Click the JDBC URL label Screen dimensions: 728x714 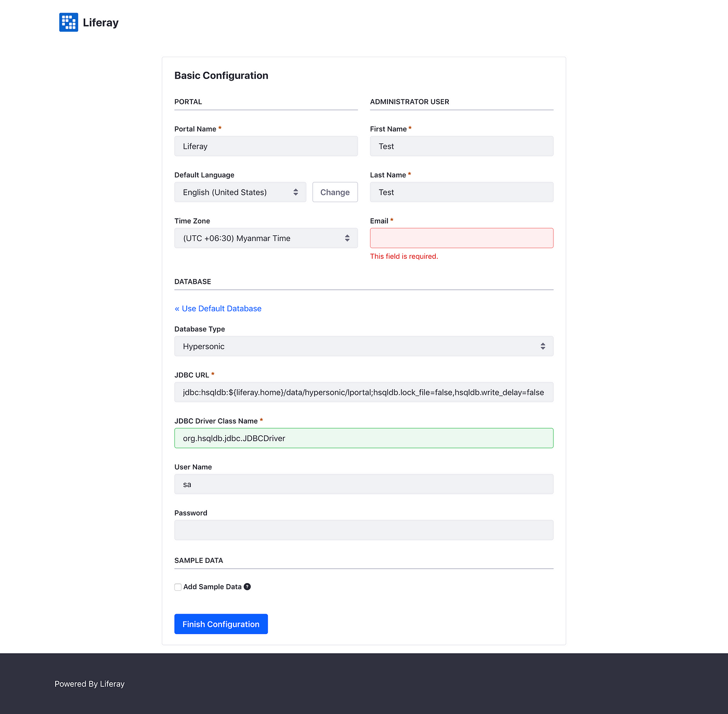coord(192,375)
